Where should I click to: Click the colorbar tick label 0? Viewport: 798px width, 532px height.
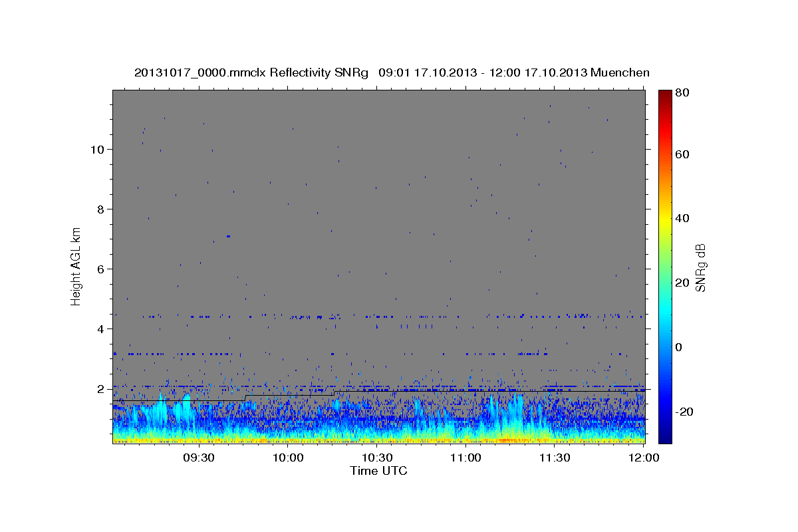click(x=680, y=347)
